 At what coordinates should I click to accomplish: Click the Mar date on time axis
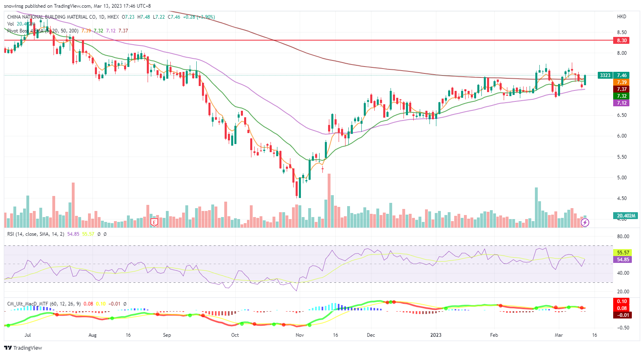(x=559, y=335)
